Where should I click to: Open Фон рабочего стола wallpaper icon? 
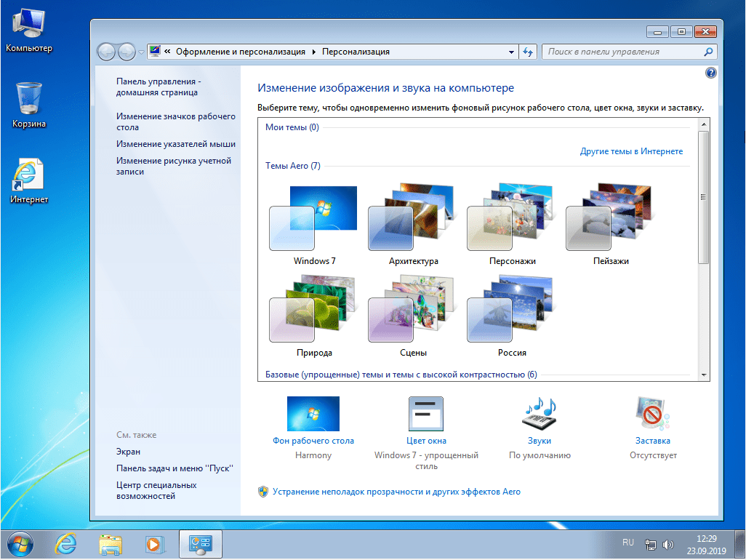coord(313,414)
